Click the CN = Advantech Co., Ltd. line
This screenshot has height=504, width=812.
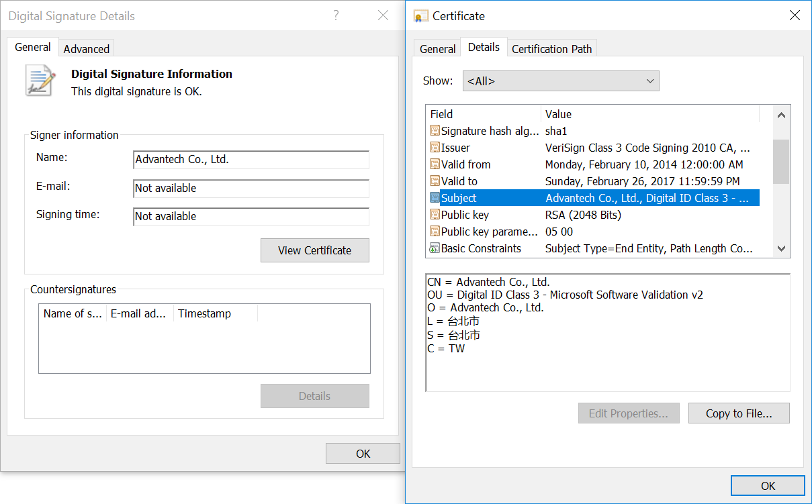(488, 282)
